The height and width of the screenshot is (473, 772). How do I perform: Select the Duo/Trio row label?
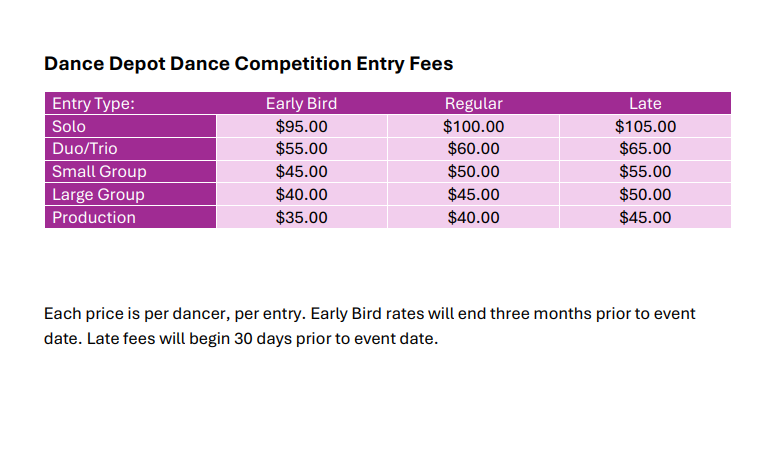coord(85,149)
